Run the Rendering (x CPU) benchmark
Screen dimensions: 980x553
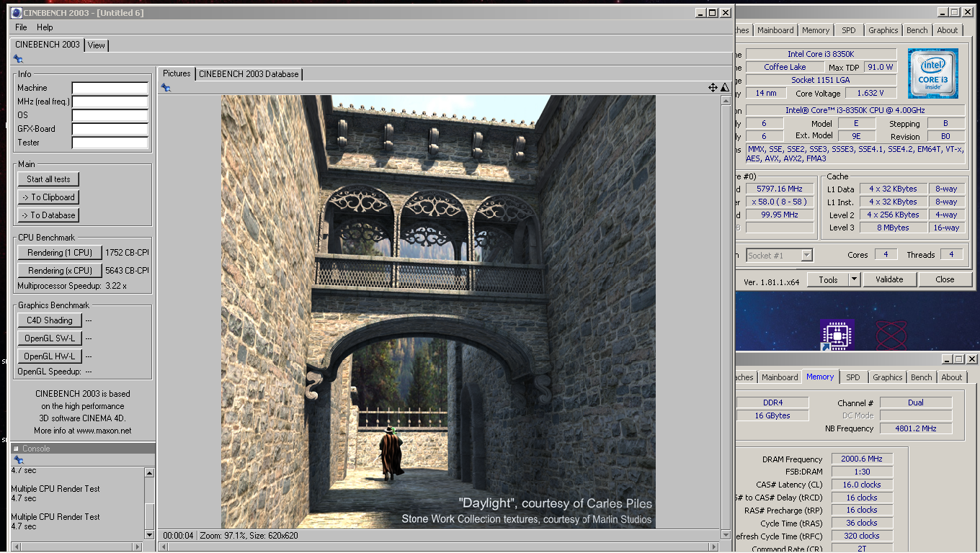(x=60, y=271)
